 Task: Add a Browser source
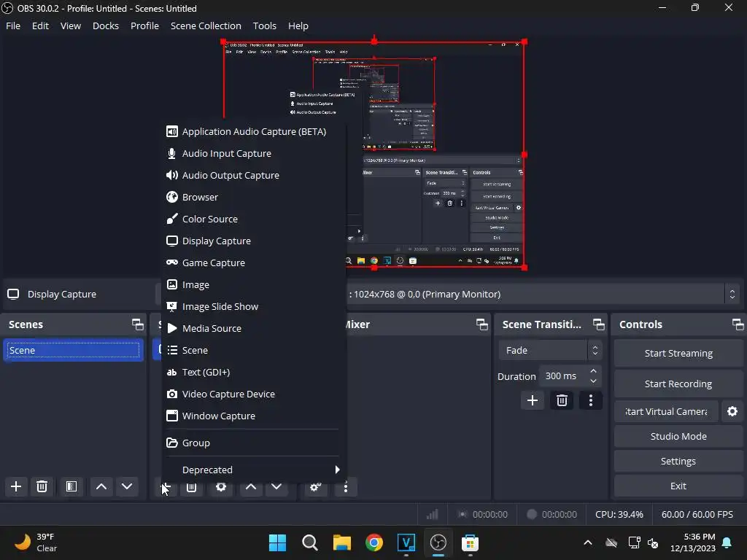tap(253, 197)
